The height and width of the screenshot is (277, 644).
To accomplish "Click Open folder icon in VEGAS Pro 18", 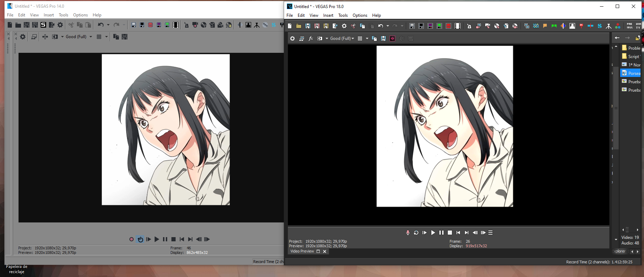I will (x=299, y=26).
